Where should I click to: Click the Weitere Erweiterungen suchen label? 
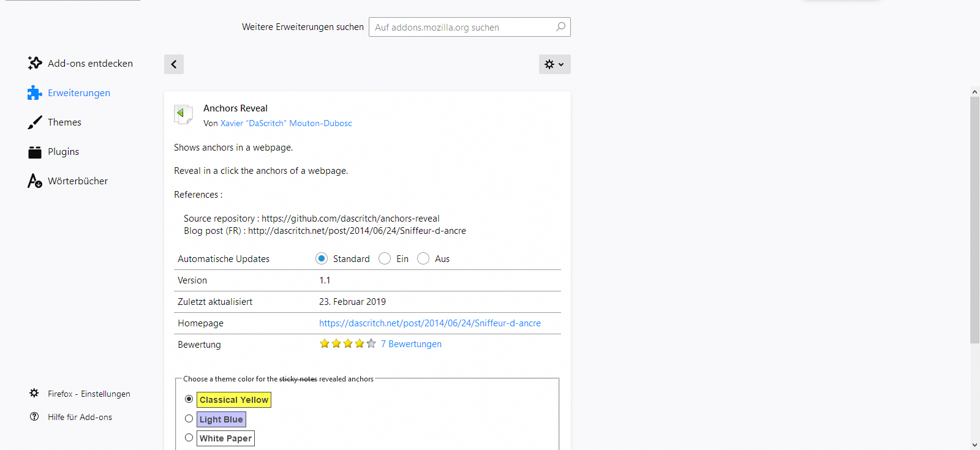click(303, 27)
